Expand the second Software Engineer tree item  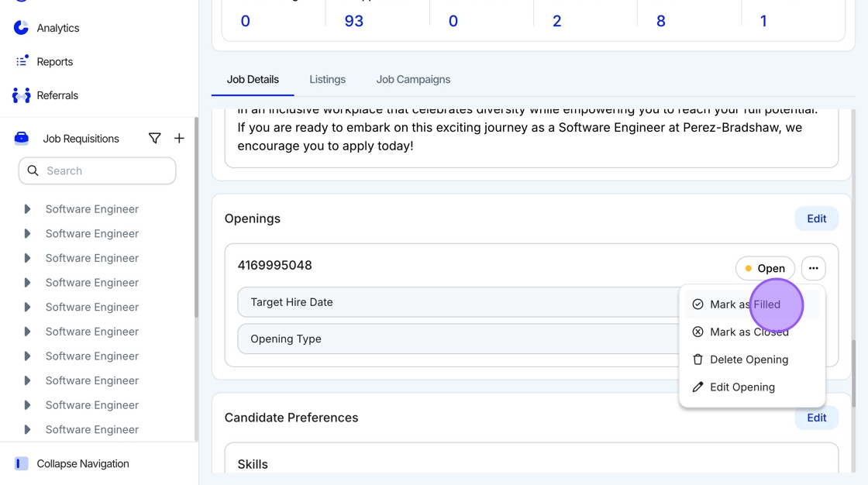click(x=27, y=233)
